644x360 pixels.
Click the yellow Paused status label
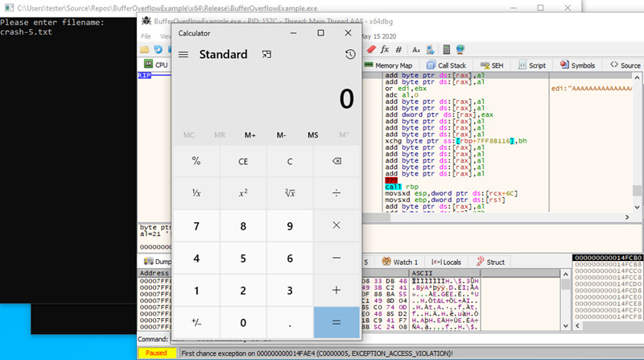click(x=156, y=353)
